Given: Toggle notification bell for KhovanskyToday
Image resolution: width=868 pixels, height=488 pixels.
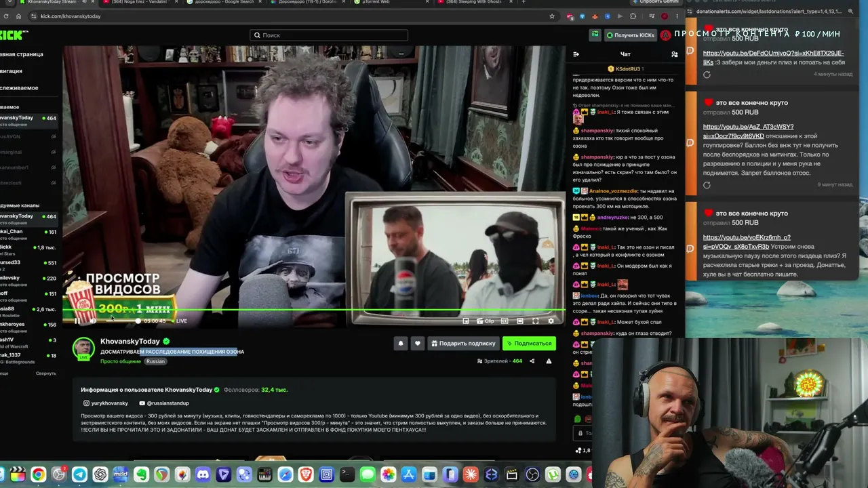Looking at the screenshot, I should tap(401, 344).
